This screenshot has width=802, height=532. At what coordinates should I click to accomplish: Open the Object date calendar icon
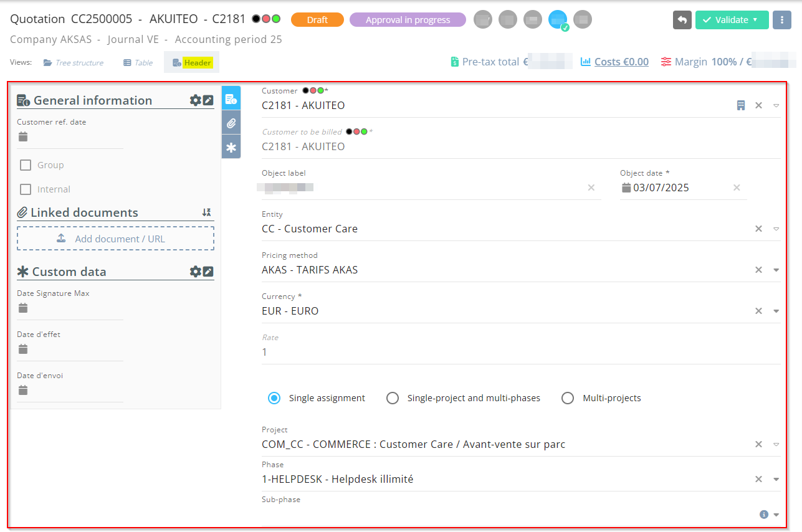626,188
